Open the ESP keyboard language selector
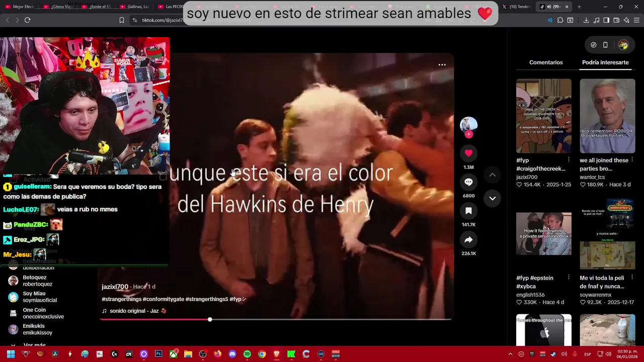The height and width of the screenshot is (362, 644). pos(588,354)
